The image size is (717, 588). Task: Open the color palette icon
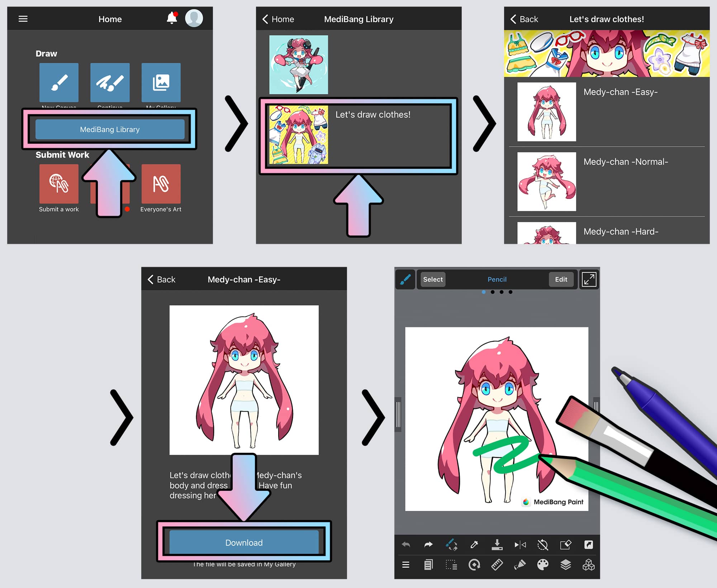pyautogui.click(x=543, y=565)
